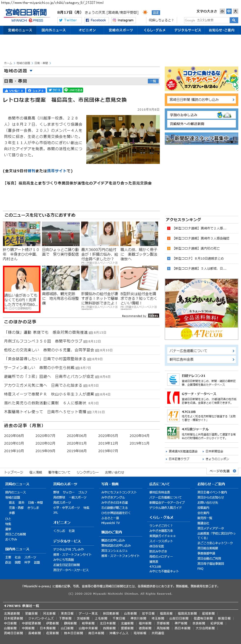Open the コロナに負けるなキャンペーン banner
This screenshot has width=241, height=644.
click(x=201, y=79)
